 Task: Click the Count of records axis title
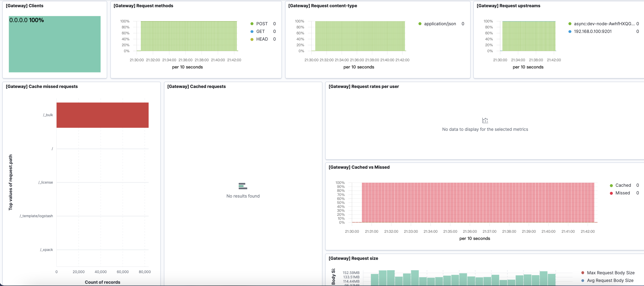tap(102, 282)
